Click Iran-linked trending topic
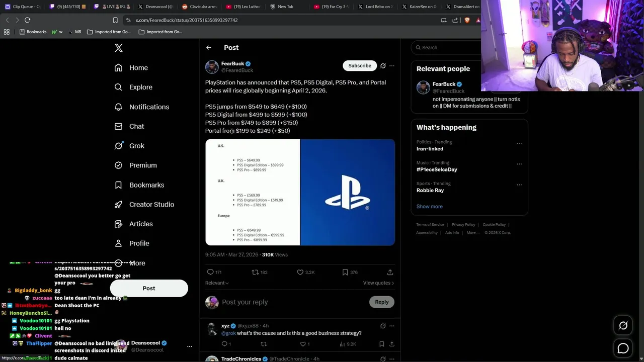This screenshot has height=362, width=644. 430,149
